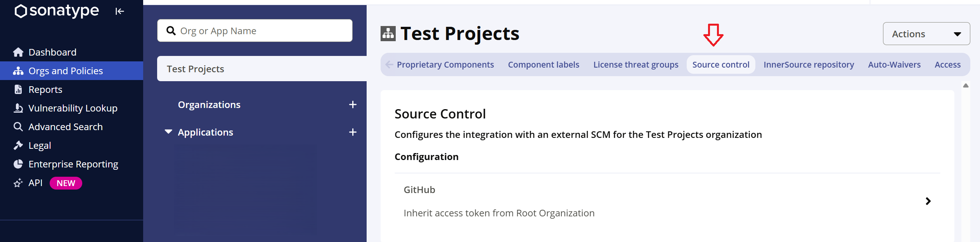Add a new application with plus icon
Viewport: 980px width, 242px height.
point(353,132)
